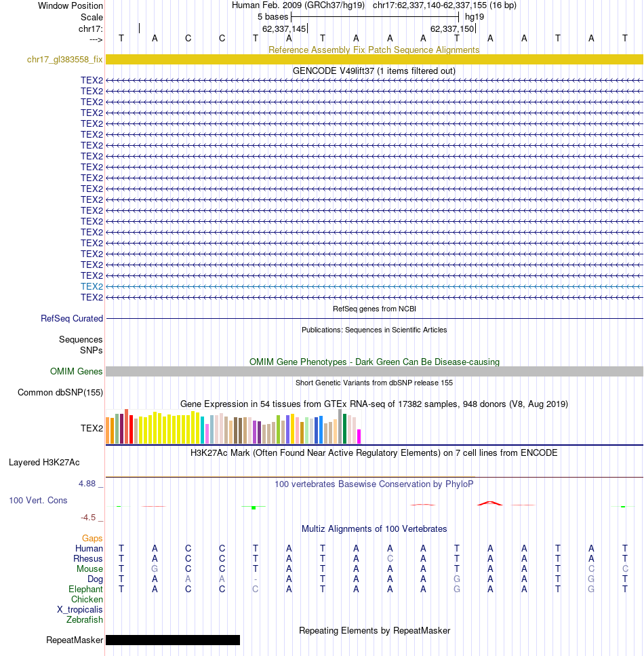Click the RepeatMasker track label
Image resolution: width=644 pixels, height=656 pixels.
tap(75, 640)
